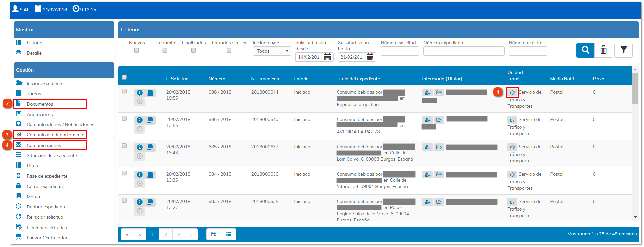This screenshot has width=644, height=247.
Task: Check the select-all header checkbox
Action: [x=124, y=77]
